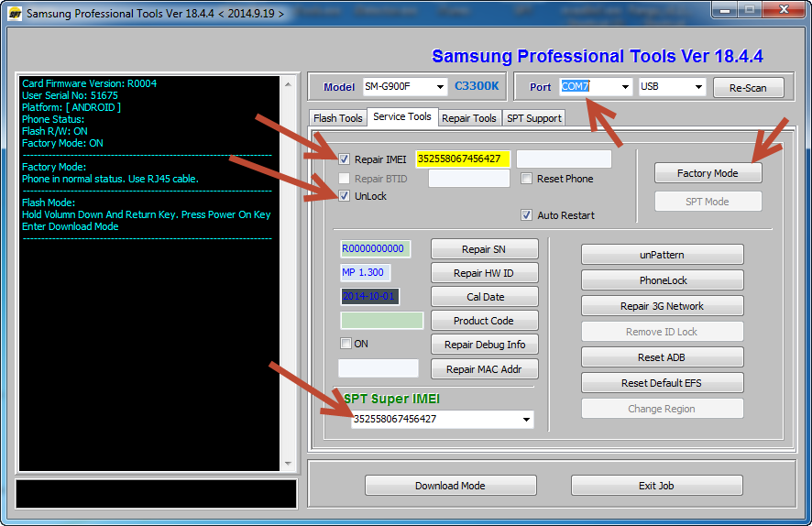Click the Repair HW ID button

tap(484, 273)
